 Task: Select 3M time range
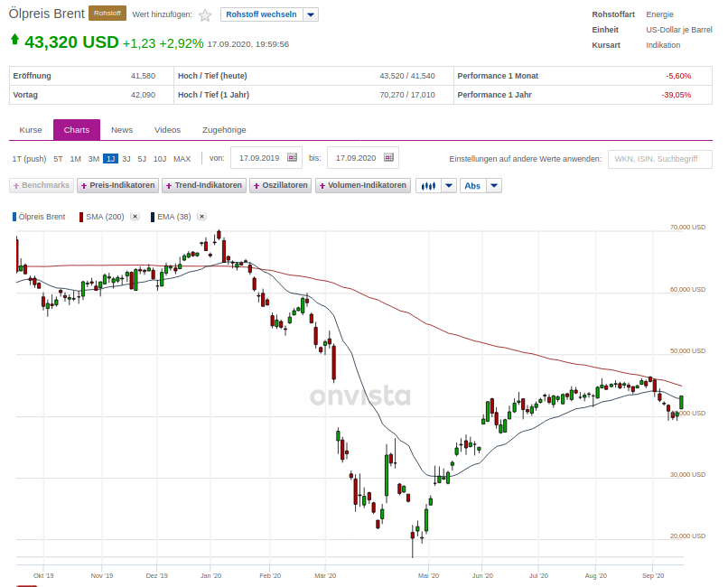pos(94,159)
